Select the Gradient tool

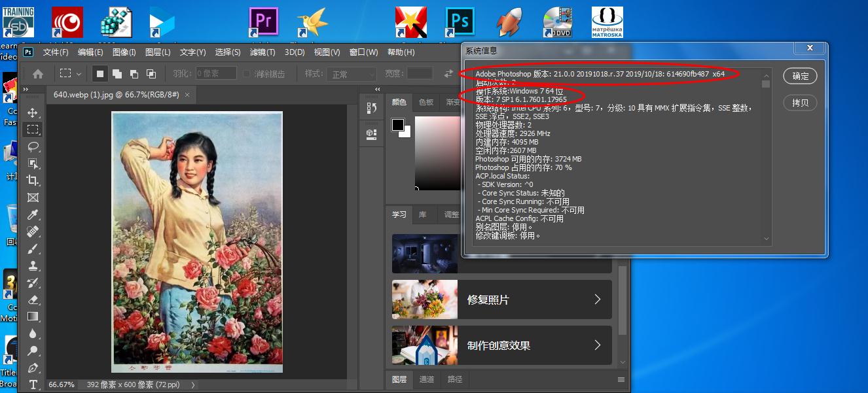[x=33, y=316]
